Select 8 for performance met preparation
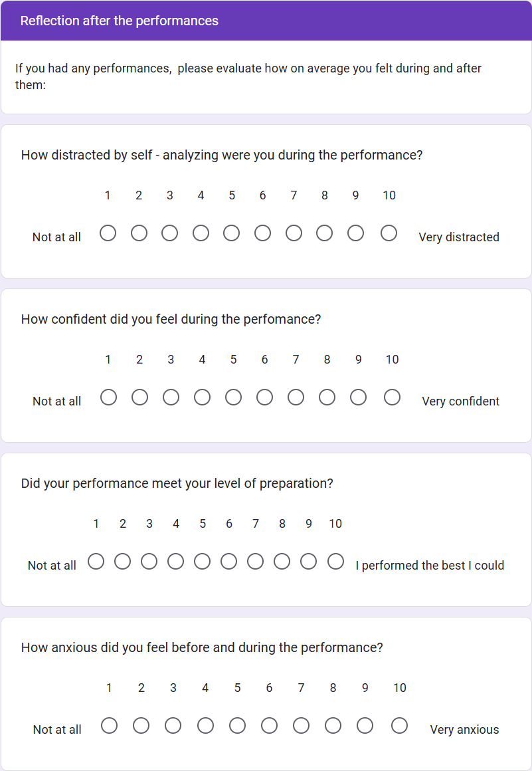 pyautogui.click(x=282, y=562)
